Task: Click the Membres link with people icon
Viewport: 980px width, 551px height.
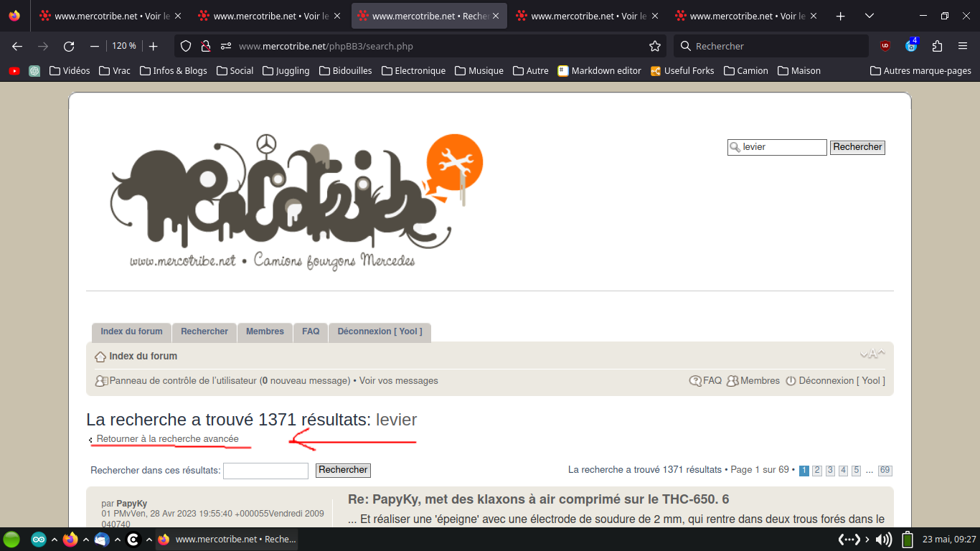Action: (753, 381)
